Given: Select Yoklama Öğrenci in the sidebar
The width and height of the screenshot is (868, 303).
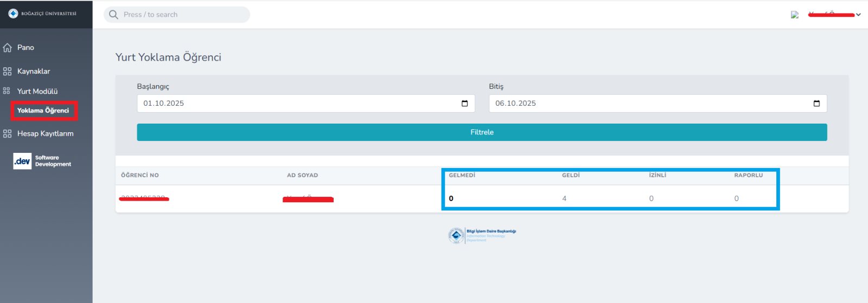Looking at the screenshot, I should coord(43,111).
